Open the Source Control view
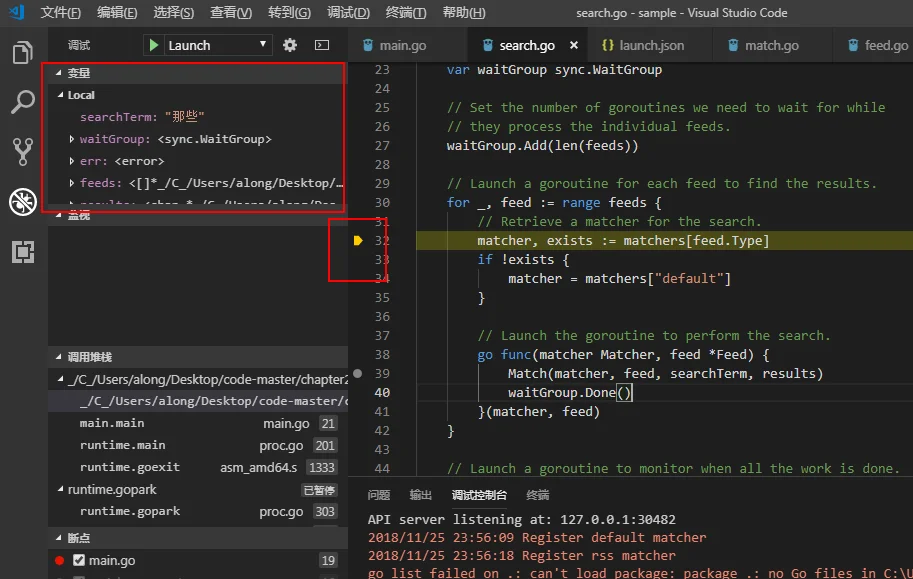Viewport: 913px width, 579px height. [x=23, y=151]
